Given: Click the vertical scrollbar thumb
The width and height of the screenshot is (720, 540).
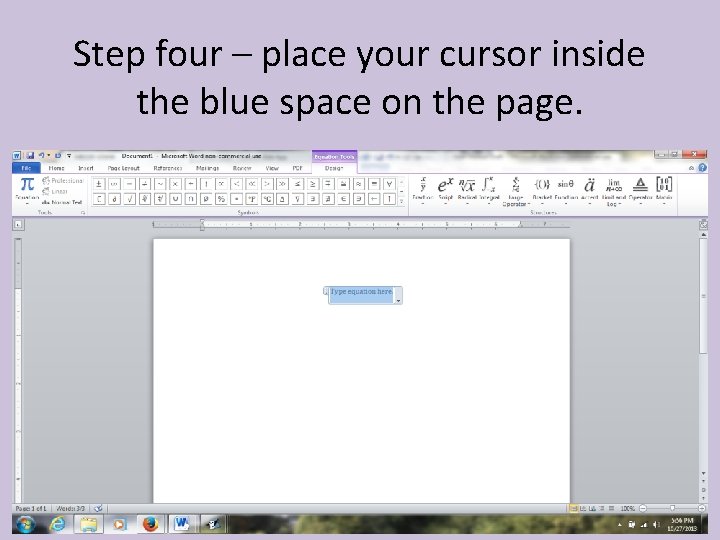Looking at the screenshot, I should coord(703,296).
